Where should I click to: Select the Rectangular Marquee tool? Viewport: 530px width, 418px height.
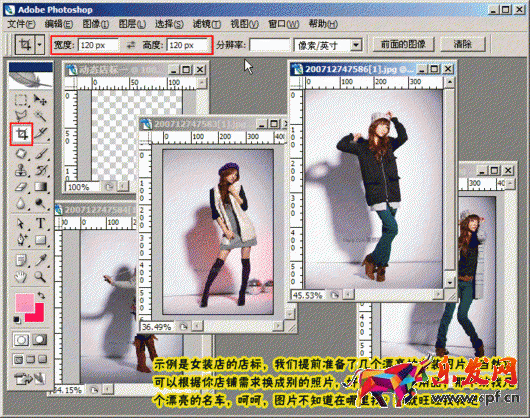(21, 100)
